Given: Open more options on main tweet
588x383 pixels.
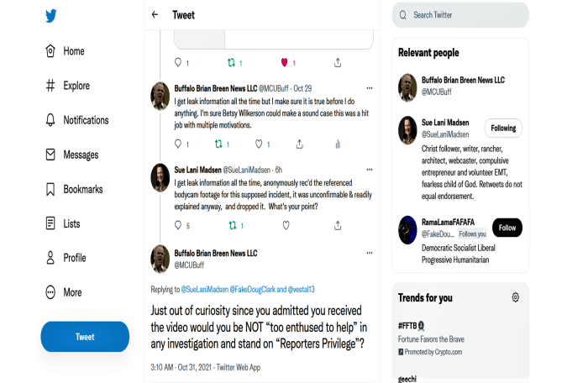Looking at the screenshot, I should coord(369,250).
